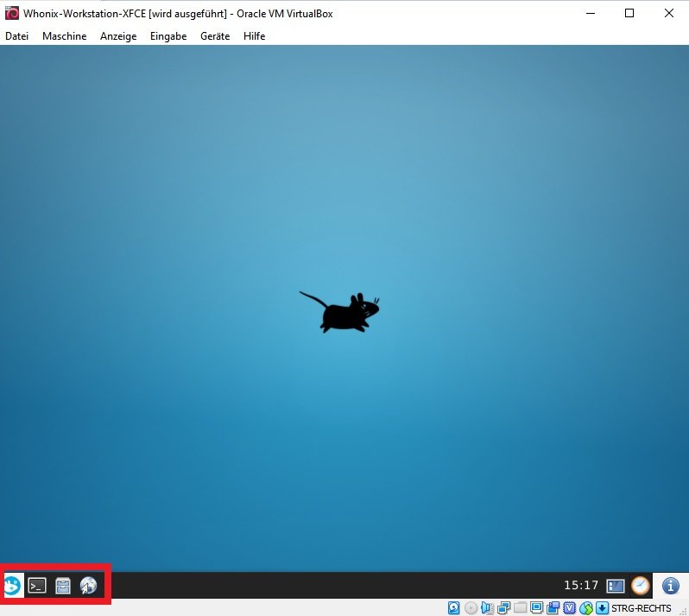The width and height of the screenshot is (689, 616).
Task: Click the CPU virtualization V icon
Action: [x=570, y=608]
